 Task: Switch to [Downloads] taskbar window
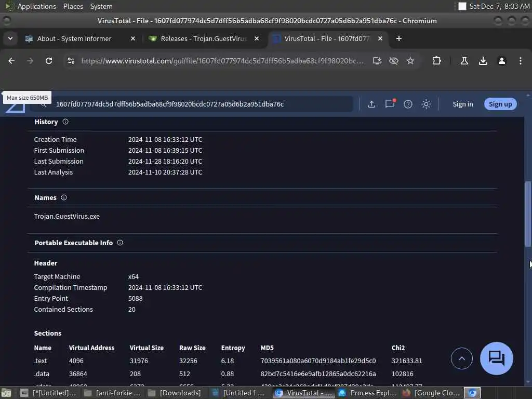[x=175, y=393]
